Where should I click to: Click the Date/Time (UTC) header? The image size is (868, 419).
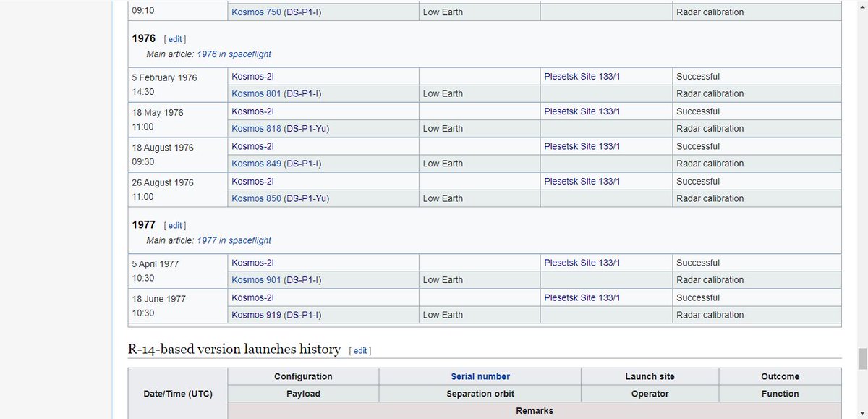click(x=178, y=394)
